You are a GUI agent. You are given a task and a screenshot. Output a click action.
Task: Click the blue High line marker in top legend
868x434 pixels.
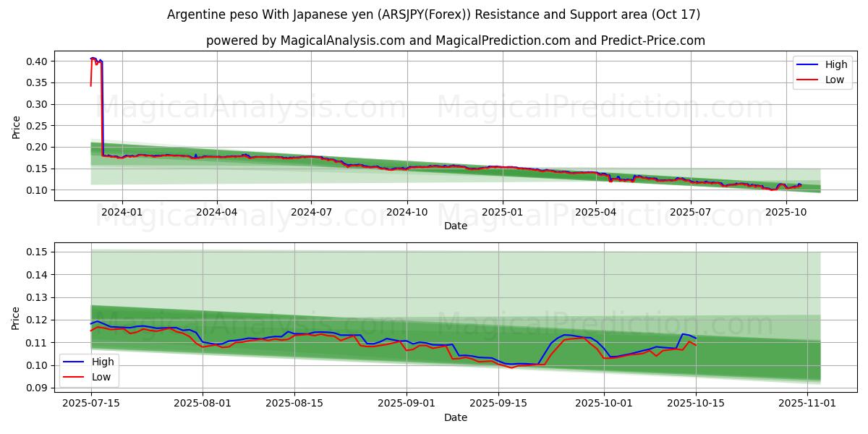pyautogui.click(x=807, y=64)
